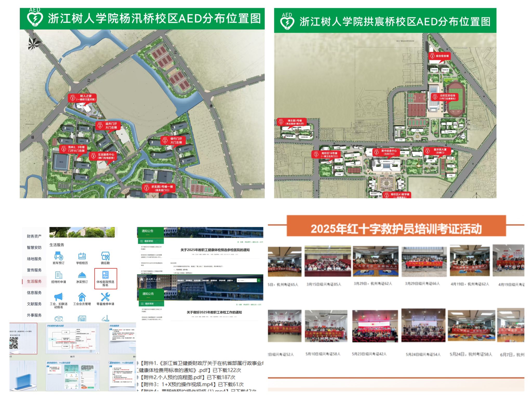Screen dimensions: 532x399
Task: Select 生活服务 in the left sidebar
Action: pos(34,281)
